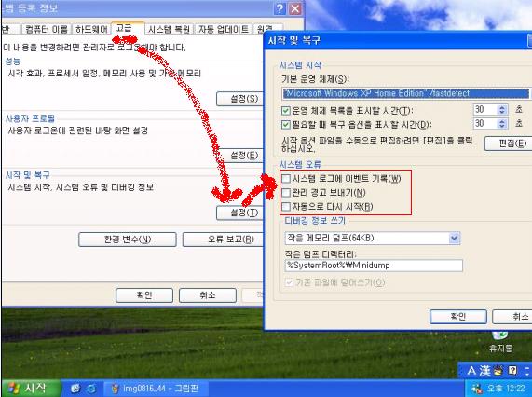Click the show desktop quick launch icon
532x397 pixels.
(75, 389)
